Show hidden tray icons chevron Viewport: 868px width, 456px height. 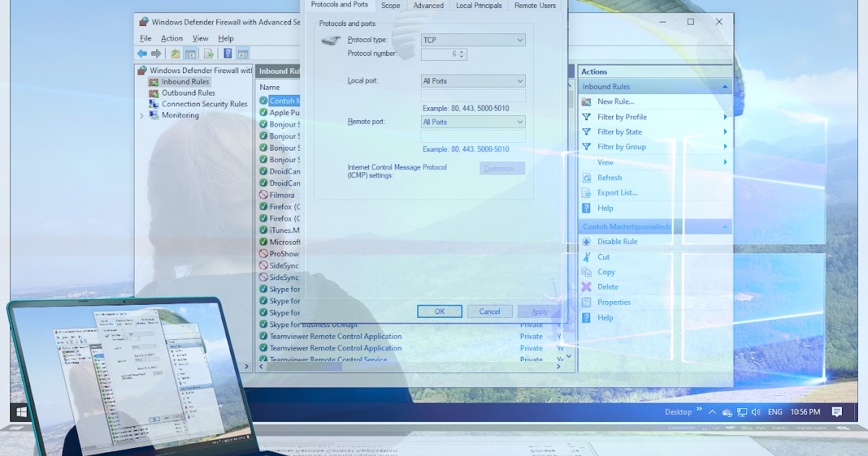712,412
